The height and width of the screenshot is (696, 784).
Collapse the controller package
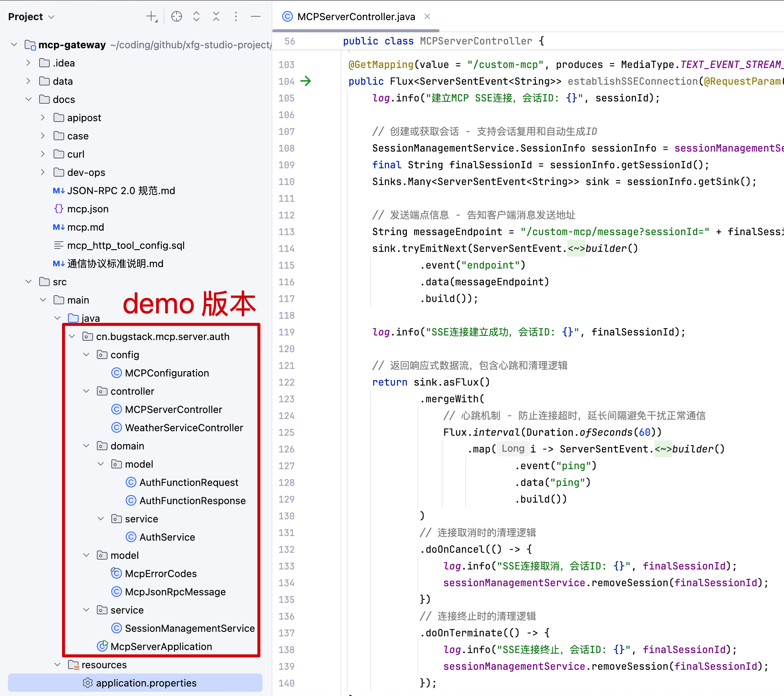86,391
